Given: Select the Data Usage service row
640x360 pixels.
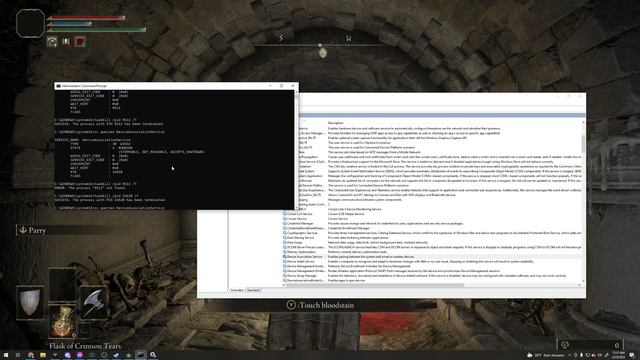Looking at the screenshot, I should coord(433,242).
